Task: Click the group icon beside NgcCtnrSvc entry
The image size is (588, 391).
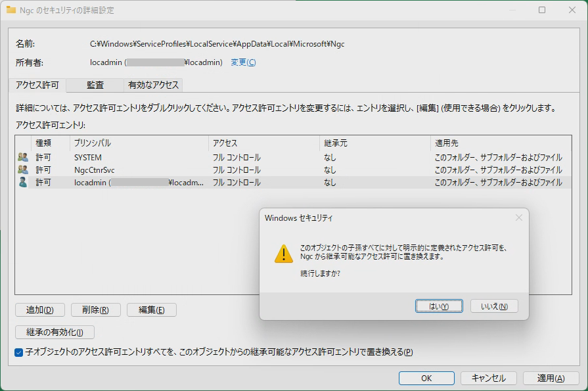Action: [23, 170]
